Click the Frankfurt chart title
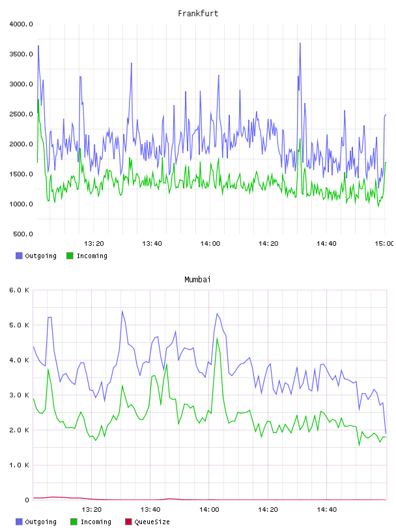 pyautogui.click(x=198, y=14)
